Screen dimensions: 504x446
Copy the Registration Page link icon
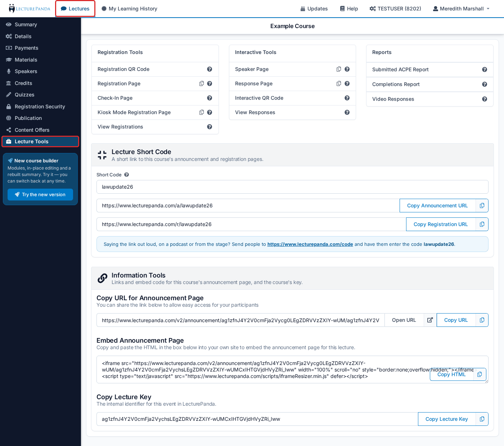[202, 84]
